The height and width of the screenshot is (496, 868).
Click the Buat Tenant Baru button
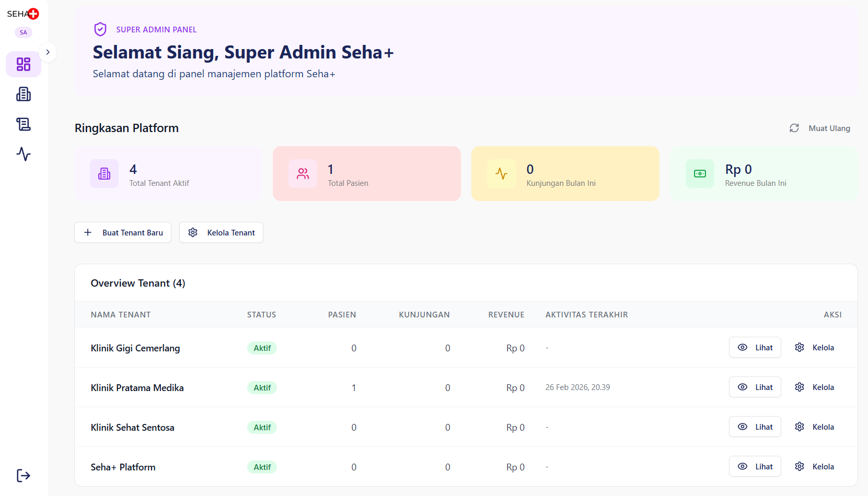[x=122, y=232]
